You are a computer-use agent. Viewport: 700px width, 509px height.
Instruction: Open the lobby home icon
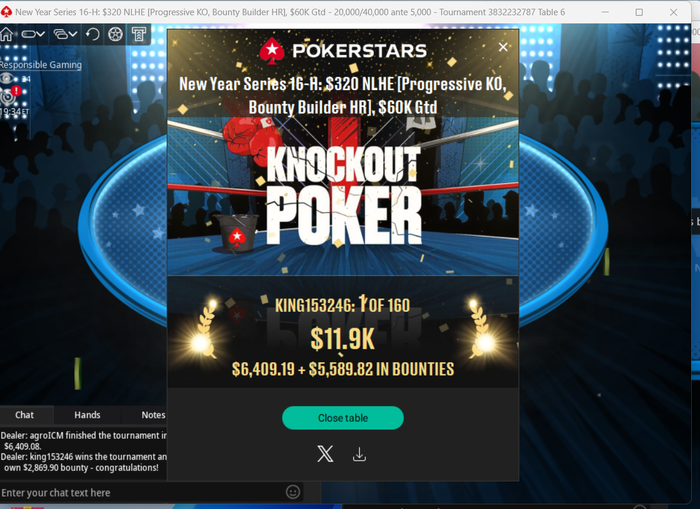[x=6, y=34]
